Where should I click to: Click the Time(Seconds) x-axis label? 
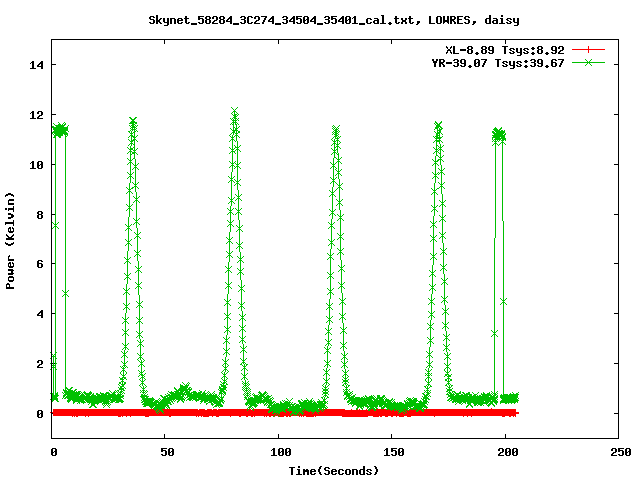(335, 470)
